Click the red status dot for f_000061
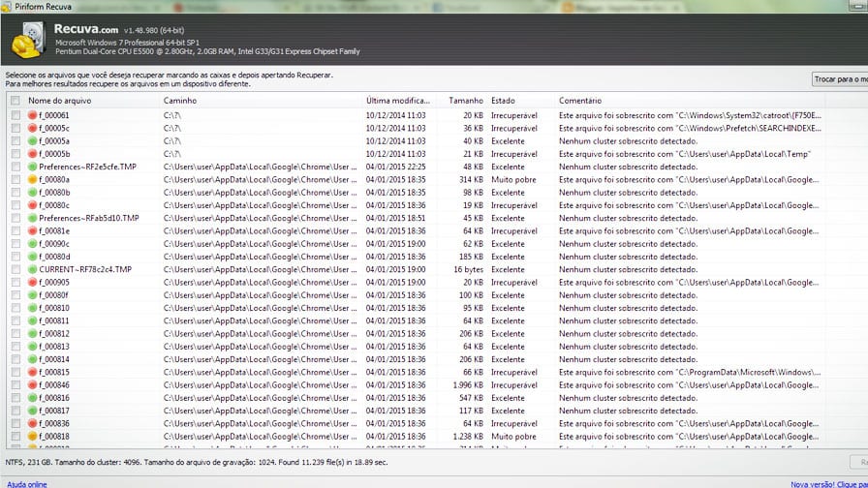Screen dimensions: 868x488 coord(33,115)
